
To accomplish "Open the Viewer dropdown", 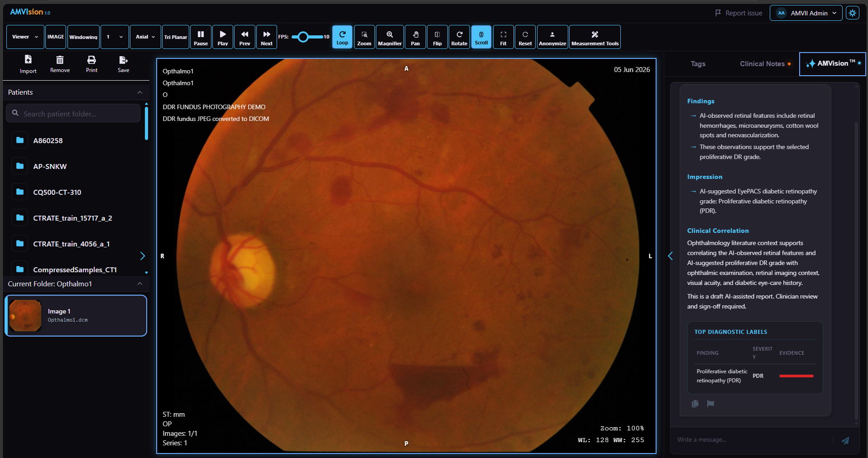I will click(x=25, y=37).
